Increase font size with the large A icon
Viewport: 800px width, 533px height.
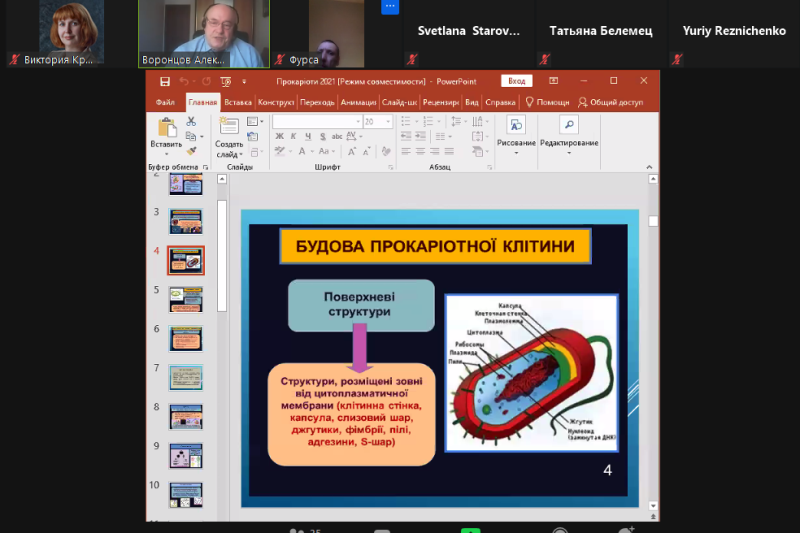click(352, 151)
